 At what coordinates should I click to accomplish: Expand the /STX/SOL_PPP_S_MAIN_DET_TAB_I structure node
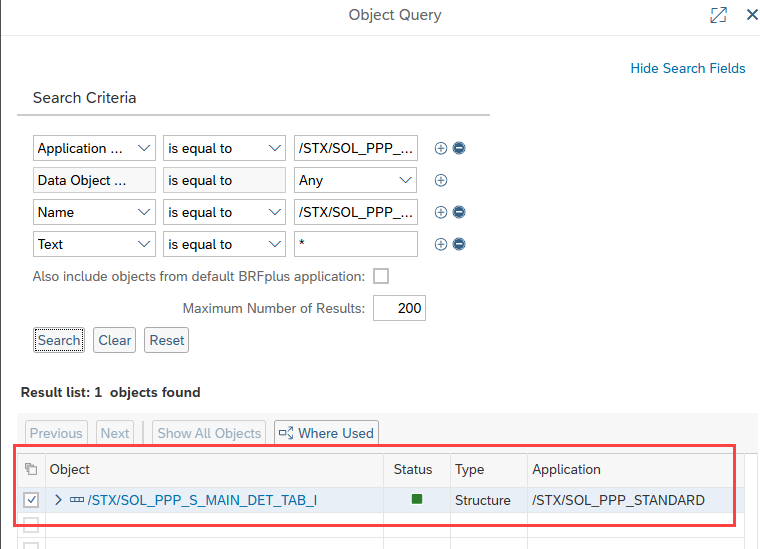tap(59, 500)
